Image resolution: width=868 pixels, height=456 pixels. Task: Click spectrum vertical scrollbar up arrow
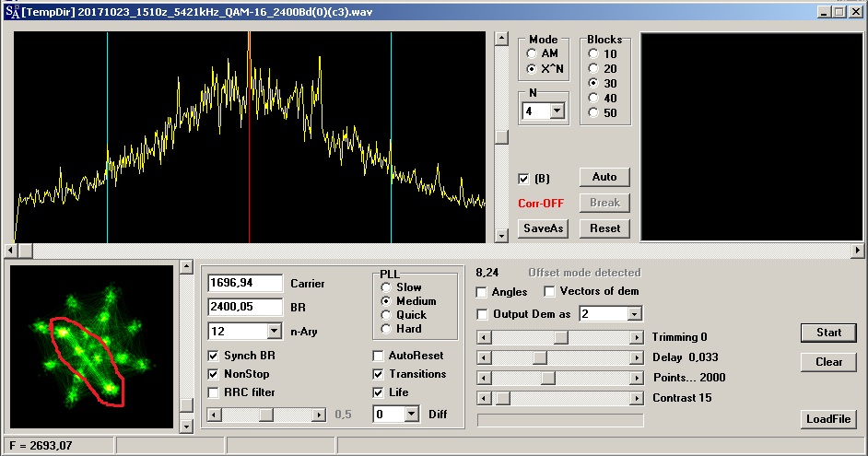point(501,39)
